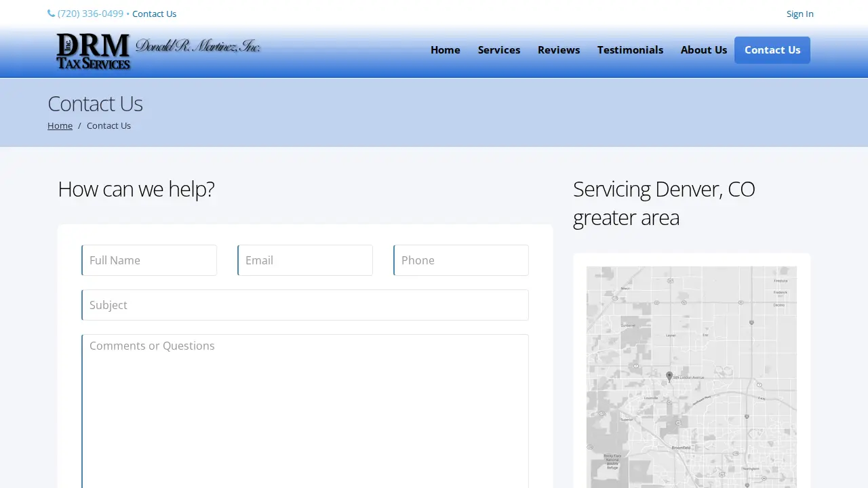
Task: Click the Home breadcrumb link
Action: point(60,125)
